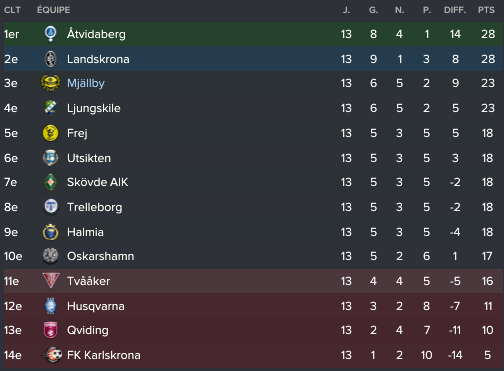This screenshot has height=371, width=504.
Task: Select the FK Karlskrona football logo
Action: click(x=52, y=355)
